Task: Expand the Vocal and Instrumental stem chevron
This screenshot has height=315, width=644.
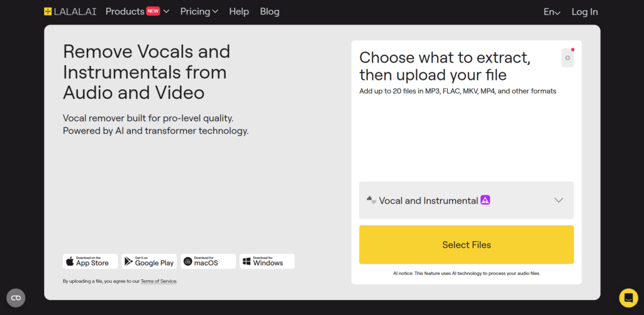Action: (x=558, y=201)
